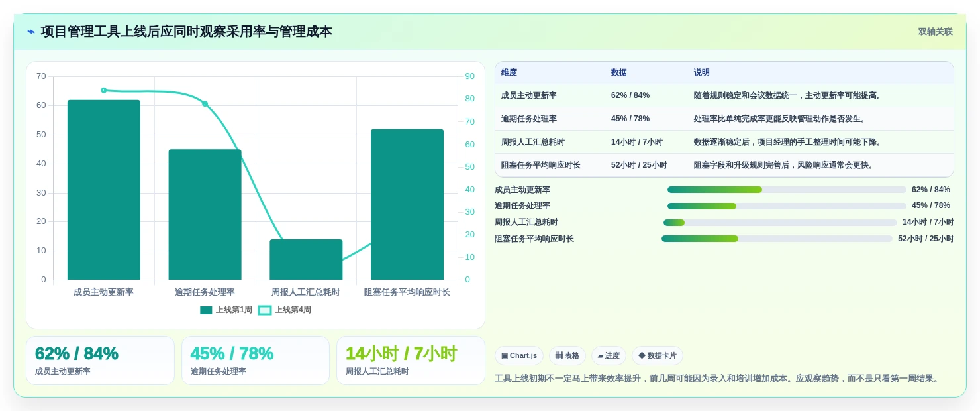Click the 成员主动更新率 bar in the chart
The image size is (980, 411).
click(x=104, y=190)
